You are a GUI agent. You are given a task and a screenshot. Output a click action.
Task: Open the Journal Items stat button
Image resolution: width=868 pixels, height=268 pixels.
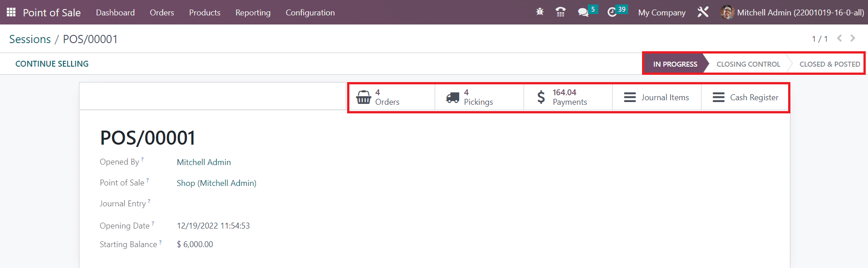(657, 97)
